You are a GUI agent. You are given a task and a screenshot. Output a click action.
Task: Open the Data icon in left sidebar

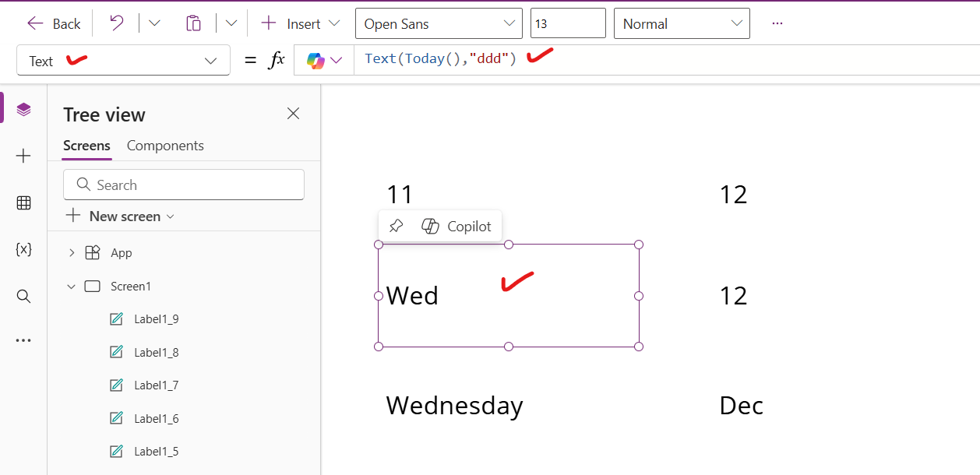click(x=23, y=202)
